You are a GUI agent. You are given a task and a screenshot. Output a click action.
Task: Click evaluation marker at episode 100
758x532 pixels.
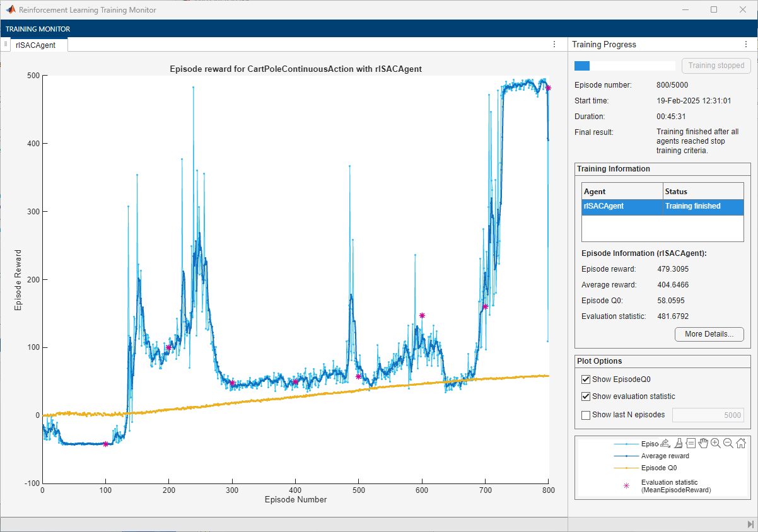pos(105,444)
